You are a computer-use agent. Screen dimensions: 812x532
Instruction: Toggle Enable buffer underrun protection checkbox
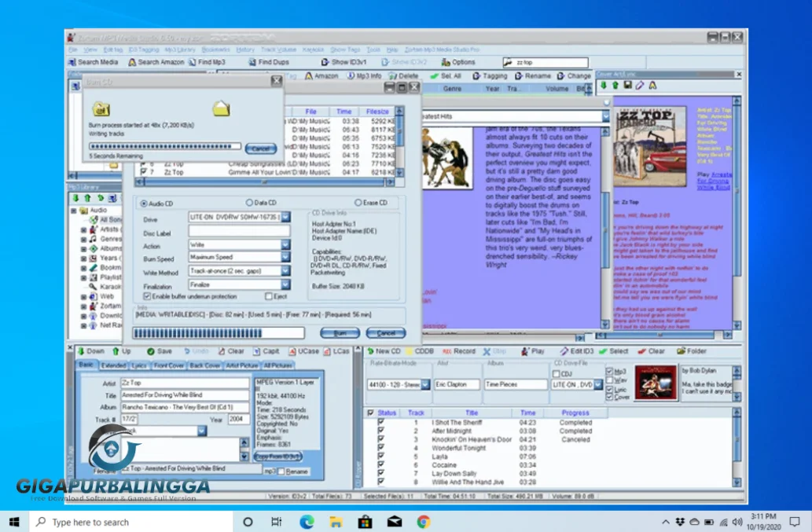pos(147,296)
